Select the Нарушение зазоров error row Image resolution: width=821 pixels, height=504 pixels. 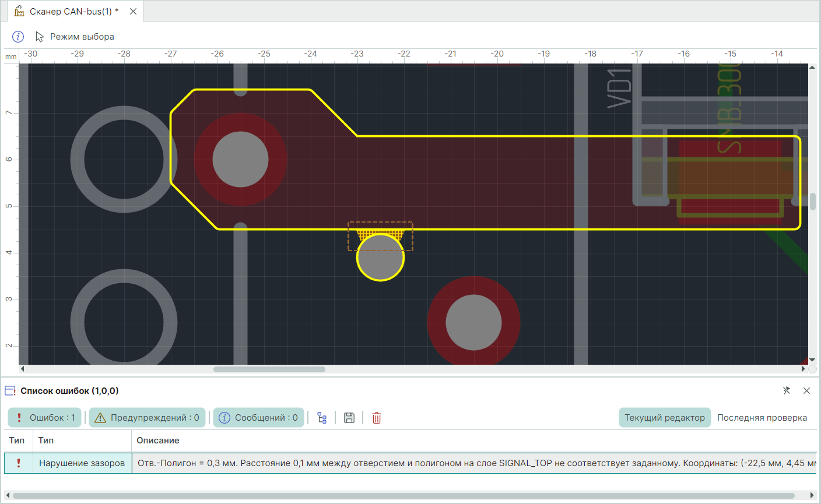tap(82, 463)
